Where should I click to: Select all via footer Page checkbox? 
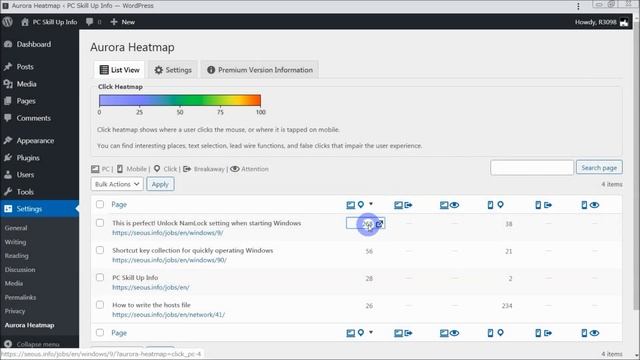[x=100, y=333]
